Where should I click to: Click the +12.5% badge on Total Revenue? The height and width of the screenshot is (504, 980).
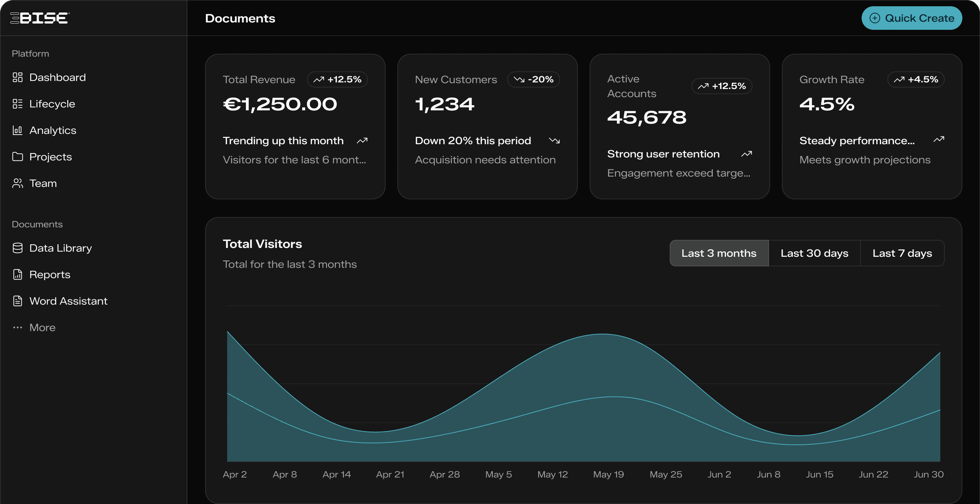[x=337, y=79]
